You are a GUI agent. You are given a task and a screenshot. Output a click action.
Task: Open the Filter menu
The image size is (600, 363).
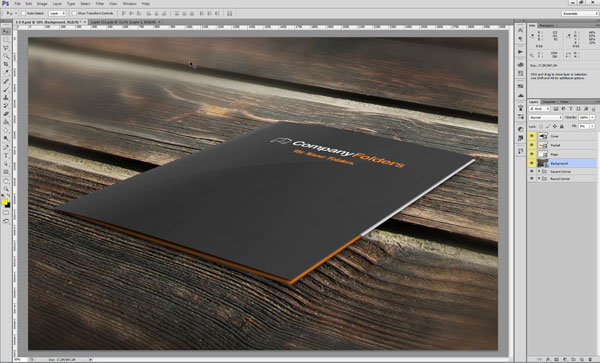click(100, 3)
